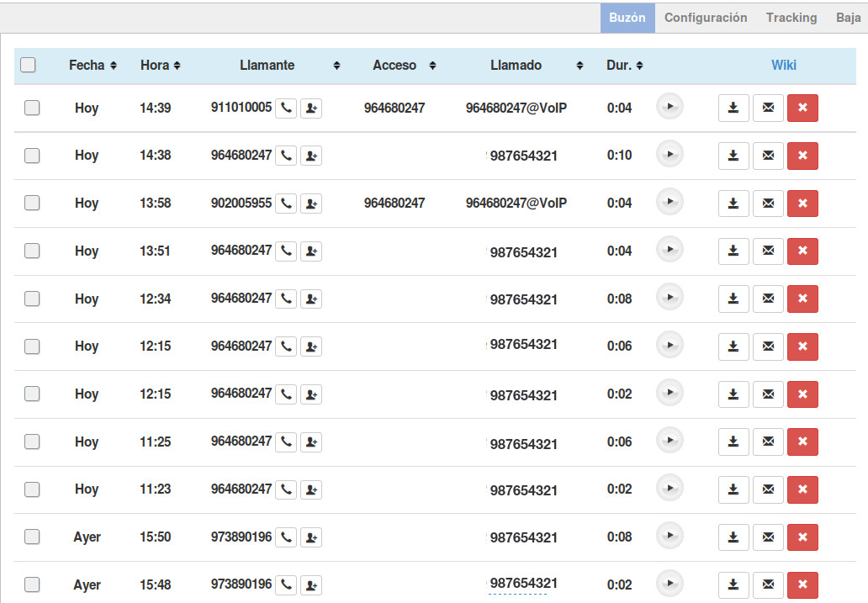Open the Wiki link
This screenshot has width=868, height=603.
click(x=783, y=66)
